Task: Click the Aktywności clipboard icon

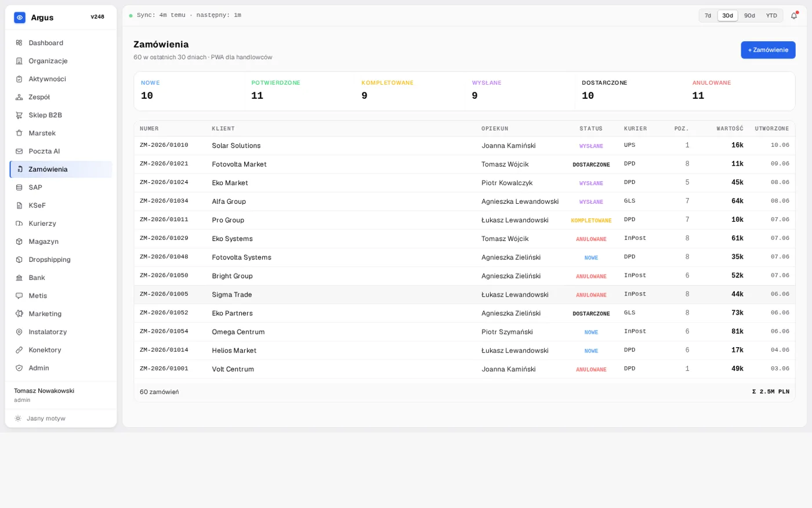Action: pos(19,79)
